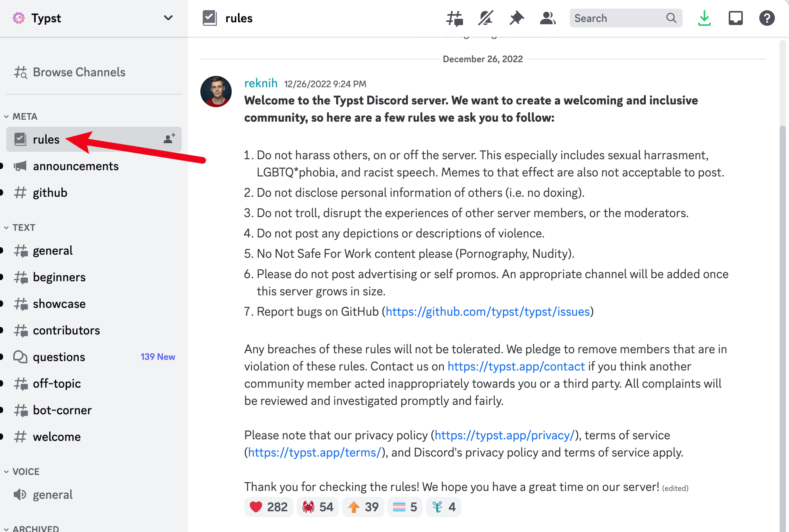This screenshot has height=532, width=789.
Task: Toggle notification settings bell icon
Action: 486,18
